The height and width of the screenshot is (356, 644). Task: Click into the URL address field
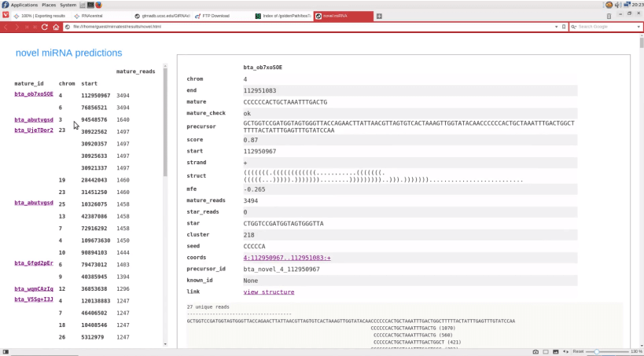coord(312,27)
